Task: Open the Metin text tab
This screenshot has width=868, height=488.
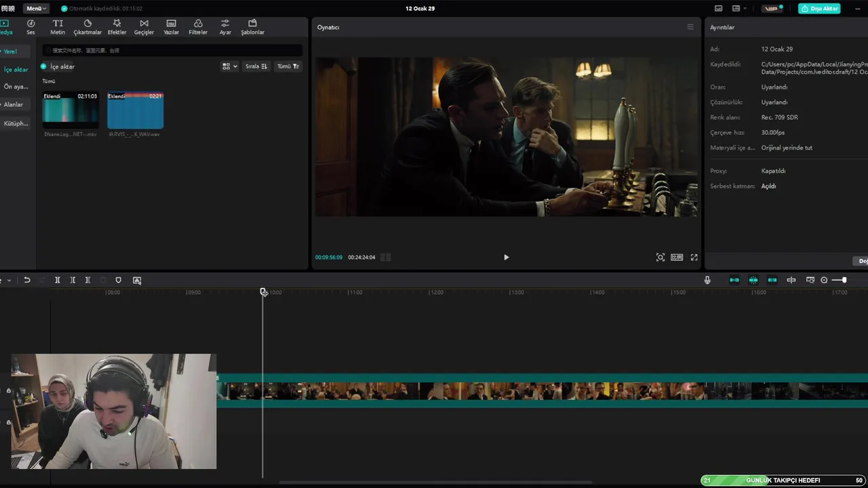Action: click(58, 27)
